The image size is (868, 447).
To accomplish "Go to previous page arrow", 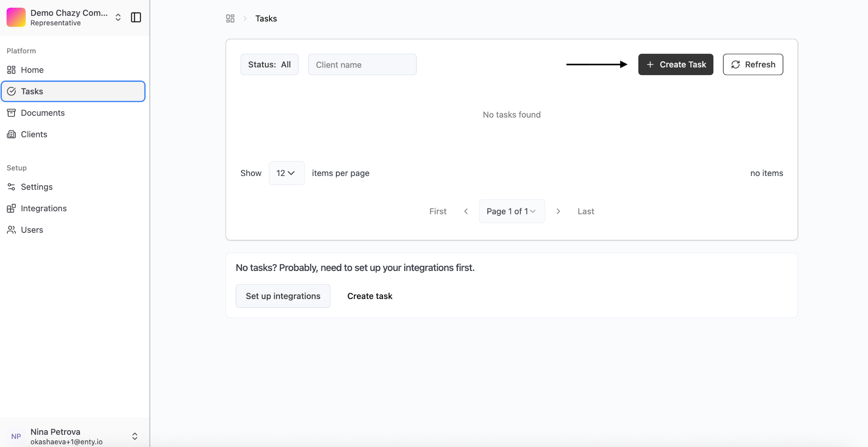I will (x=466, y=211).
